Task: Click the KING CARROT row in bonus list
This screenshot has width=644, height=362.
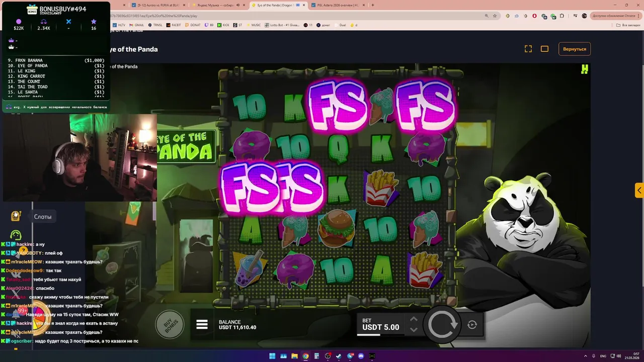Action: (56, 76)
